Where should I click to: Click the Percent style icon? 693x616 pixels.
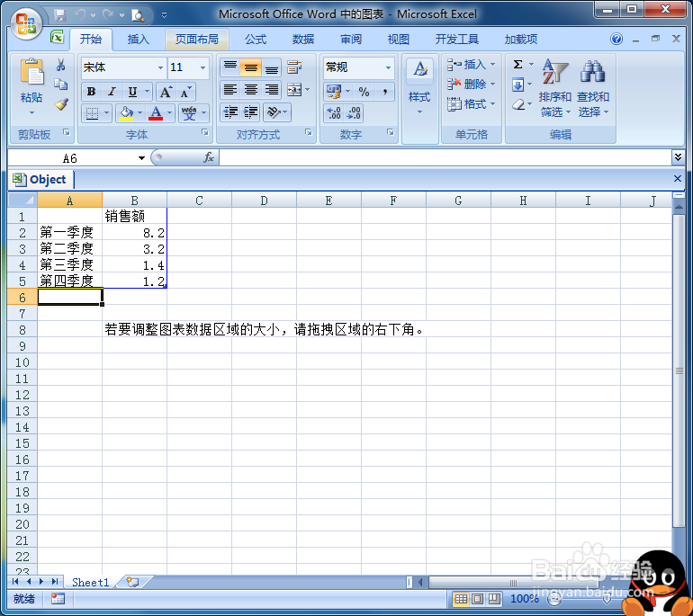tap(364, 92)
